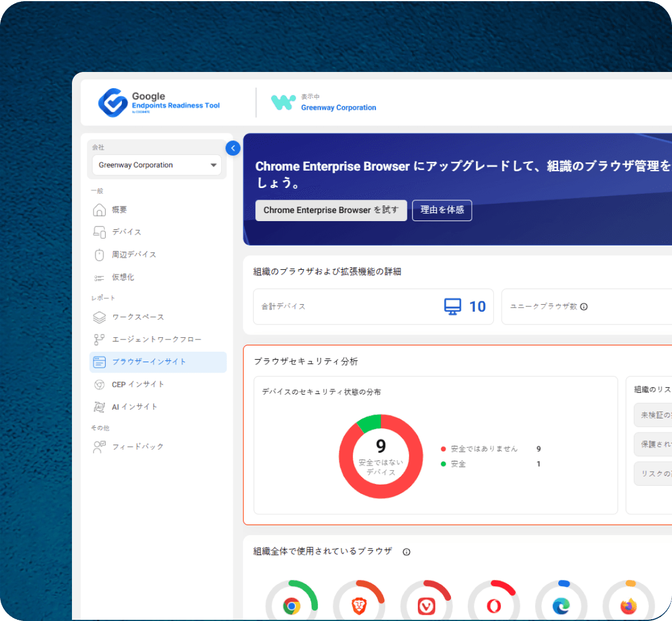This screenshot has height=621, width=672.
Task: Open the Greenway Corporation company dropdown
Action: [157, 165]
